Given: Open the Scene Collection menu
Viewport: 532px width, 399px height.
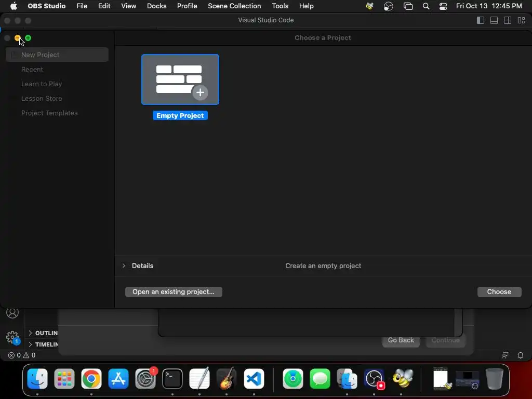Looking at the screenshot, I should pos(234,6).
